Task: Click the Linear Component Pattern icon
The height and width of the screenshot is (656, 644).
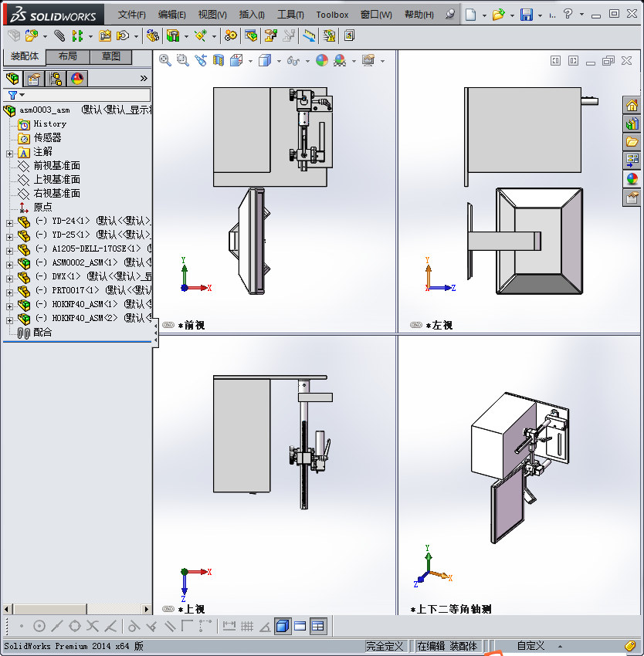Action: pyautogui.click(x=77, y=36)
